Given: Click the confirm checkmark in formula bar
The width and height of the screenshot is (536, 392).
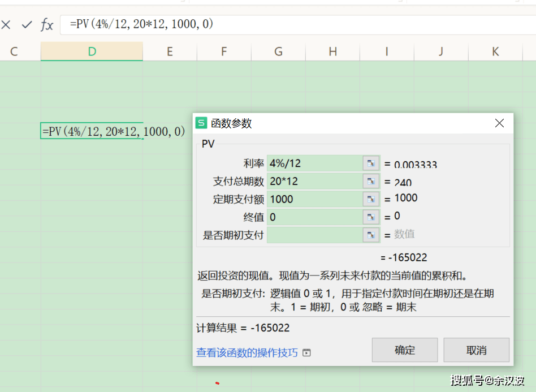Looking at the screenshot, I should pos(27,25).
